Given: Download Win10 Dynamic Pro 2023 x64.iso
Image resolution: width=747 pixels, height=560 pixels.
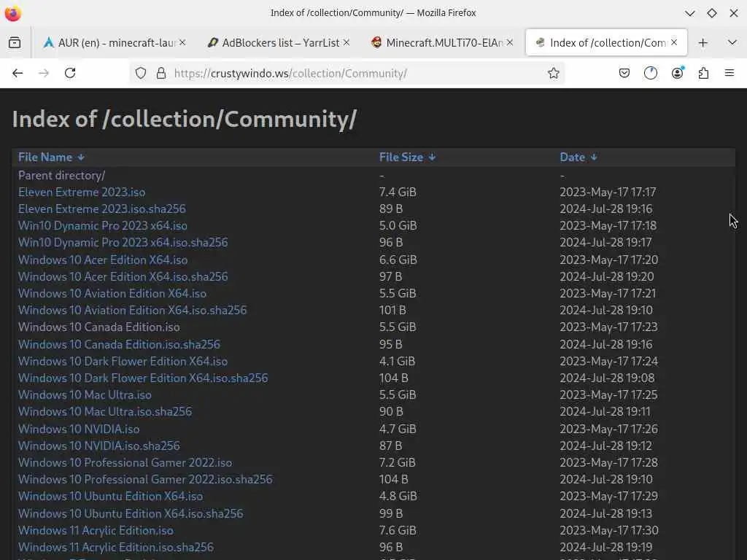Looking at the screenshot, I should tap(102, 226).
